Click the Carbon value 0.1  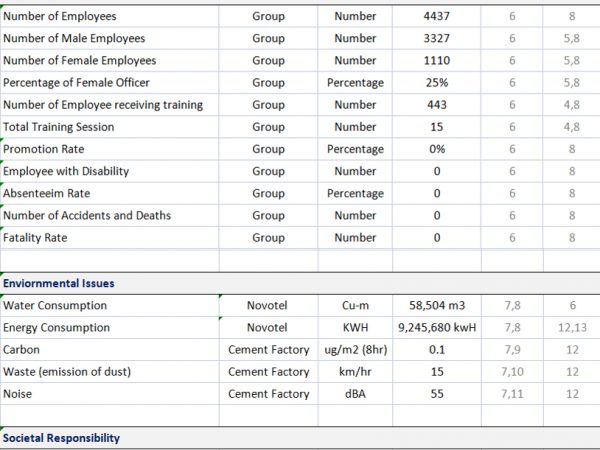(x=437, y=350)
